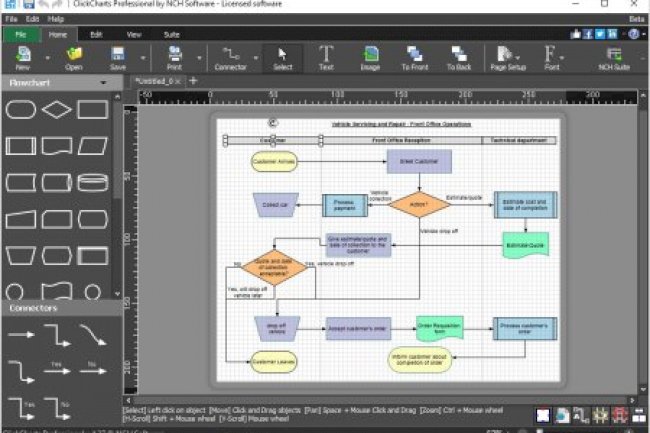
Task: Toggle the fit-to-page view icon in status bar
Action: click(x=543, y=415)
